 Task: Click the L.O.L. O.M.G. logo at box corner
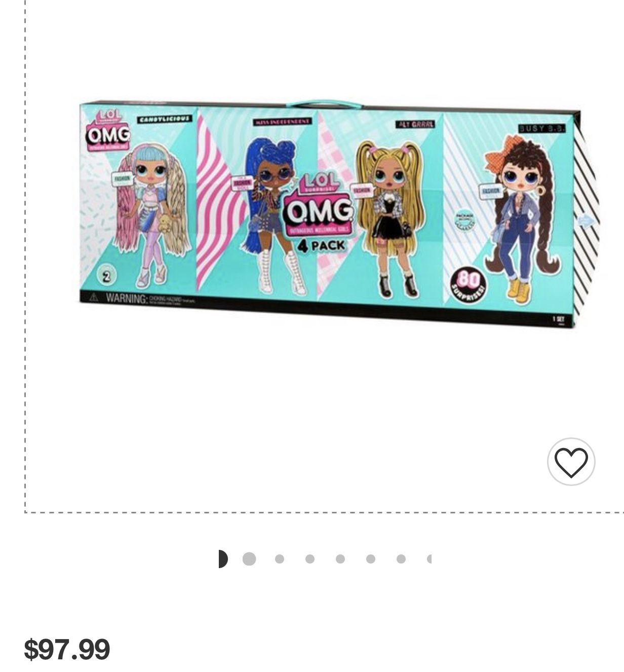107,130
